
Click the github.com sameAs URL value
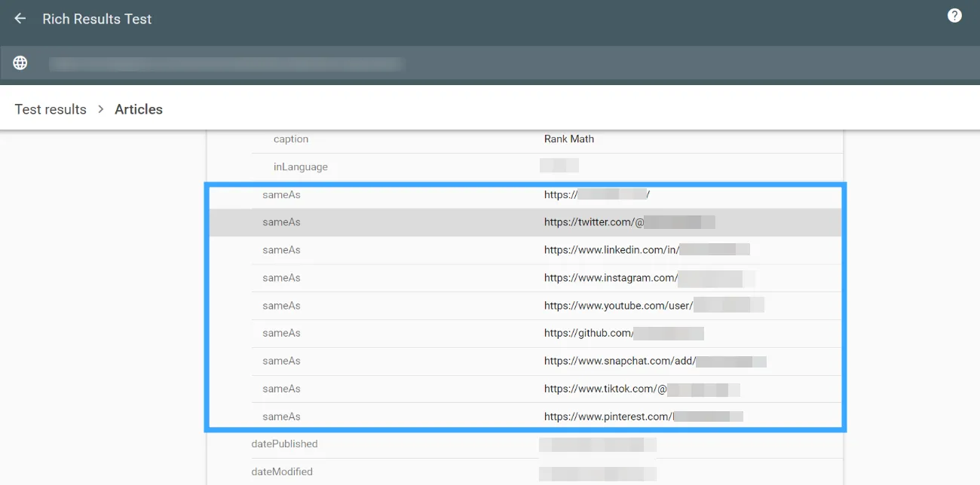[624, 333]
